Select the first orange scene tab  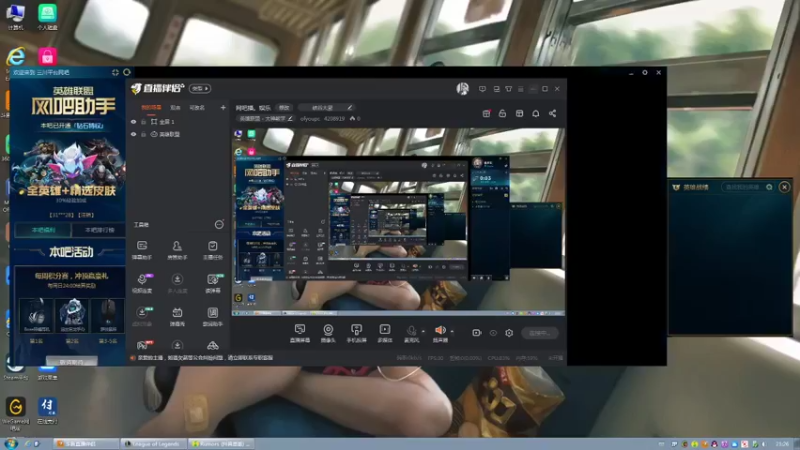151,108
